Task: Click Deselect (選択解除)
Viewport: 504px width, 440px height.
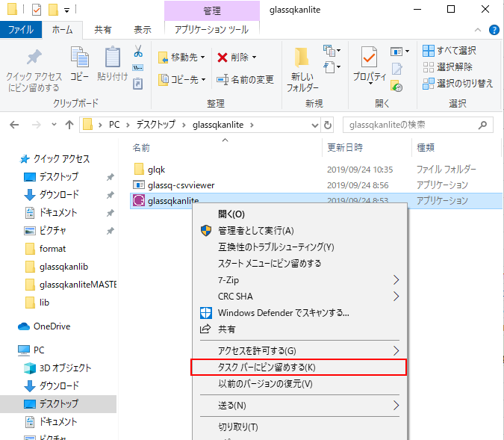Action: 447,67
